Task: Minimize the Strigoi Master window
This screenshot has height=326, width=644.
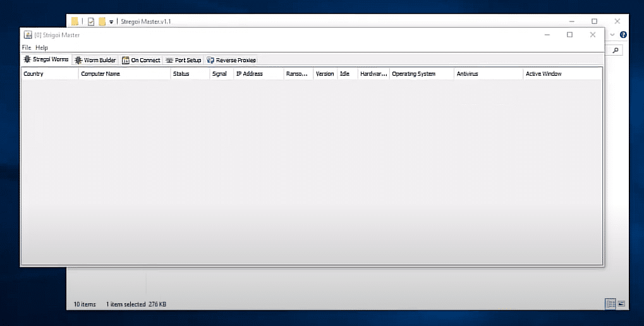Action: click(x=547, y=35)
